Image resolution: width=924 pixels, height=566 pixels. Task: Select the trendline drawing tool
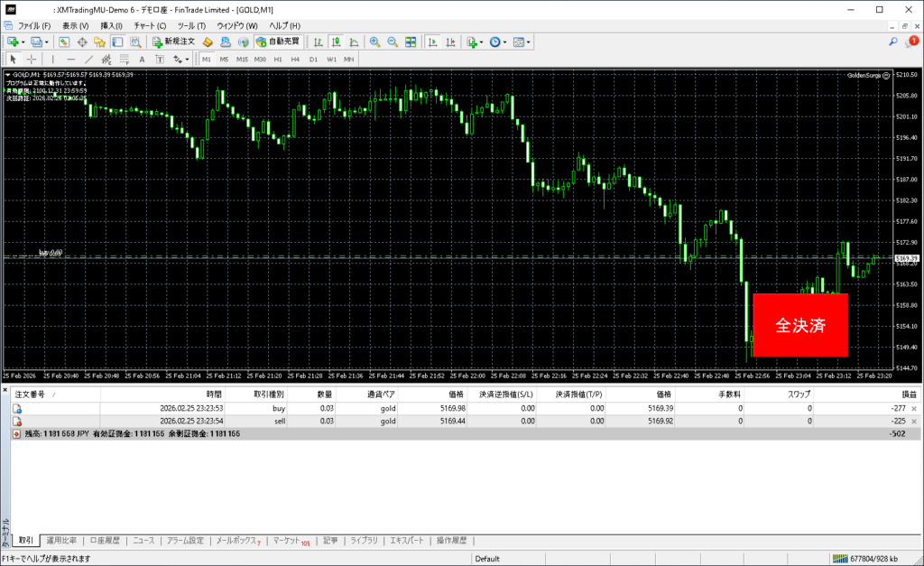point(89,60)
